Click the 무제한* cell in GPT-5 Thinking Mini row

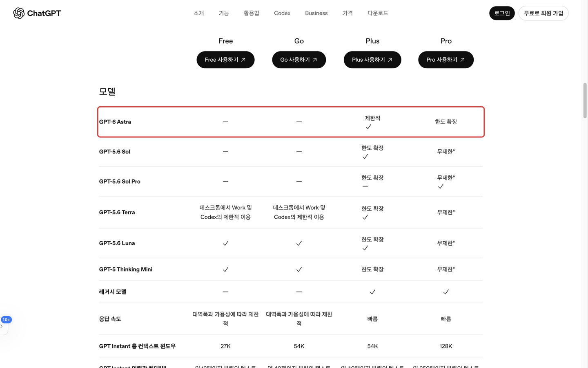[446, 269]
